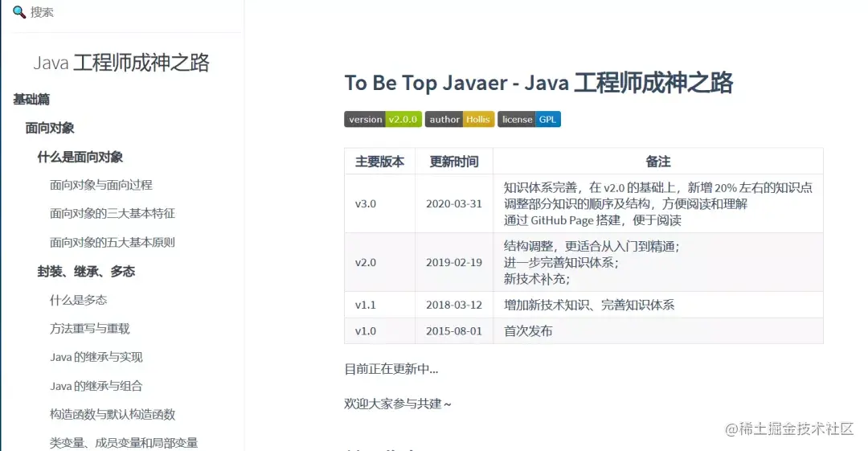Open Java 的继承与组合 article

96,386
